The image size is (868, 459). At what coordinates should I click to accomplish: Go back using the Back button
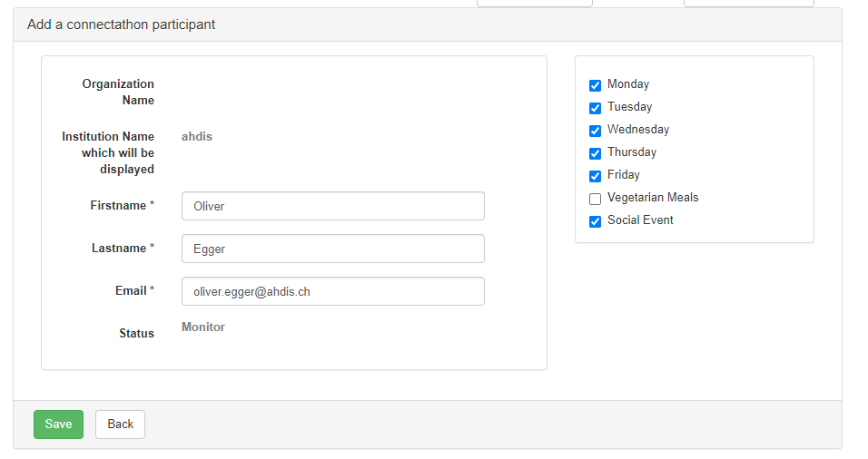click(120, 425)
